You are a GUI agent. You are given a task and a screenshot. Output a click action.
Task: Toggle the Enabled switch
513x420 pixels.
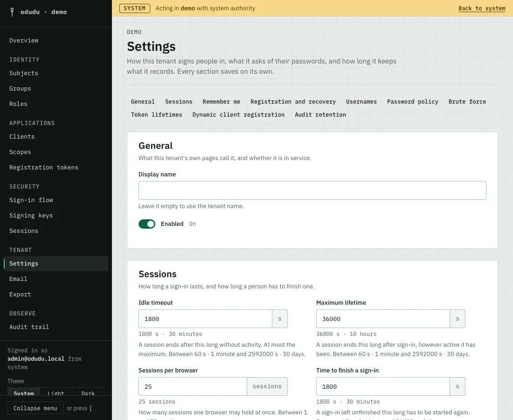(147, 224)
